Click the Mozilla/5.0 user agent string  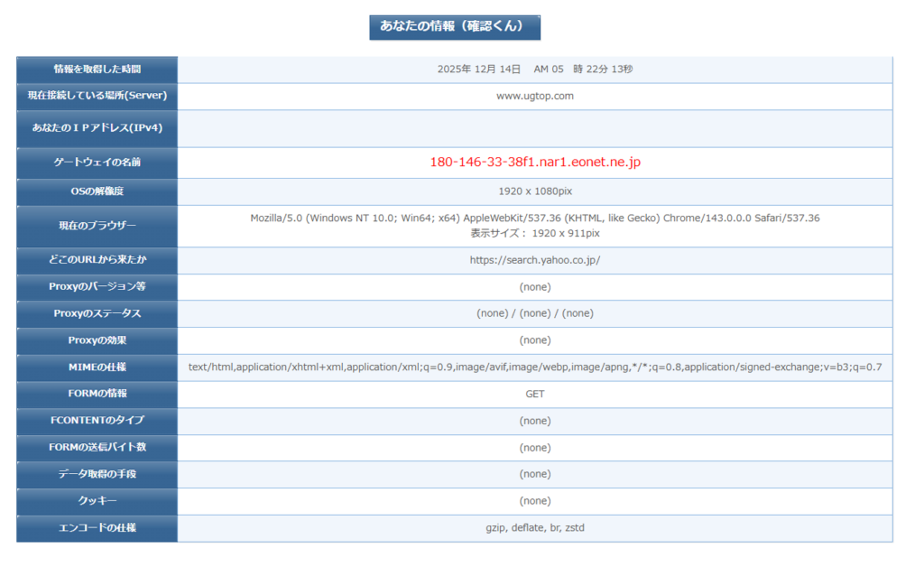(x=535, y=218)
